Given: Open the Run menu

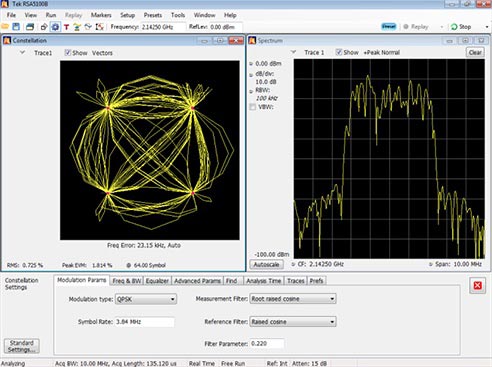Looking at the screenshot, I should [51, 15].
